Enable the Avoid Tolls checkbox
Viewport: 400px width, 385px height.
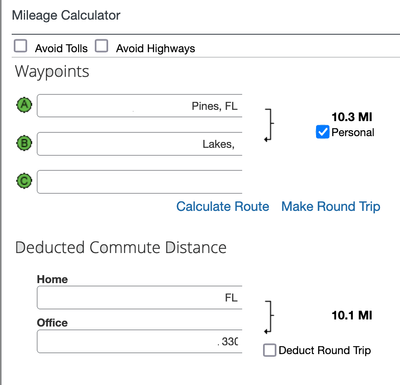[x=21, y=46]
